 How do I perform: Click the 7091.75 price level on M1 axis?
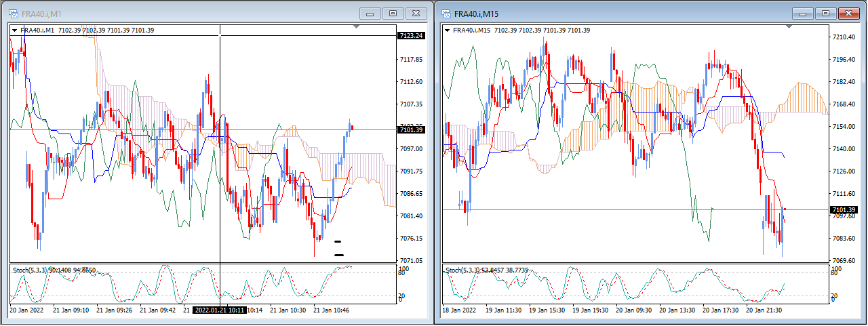(x=412, y=171)
